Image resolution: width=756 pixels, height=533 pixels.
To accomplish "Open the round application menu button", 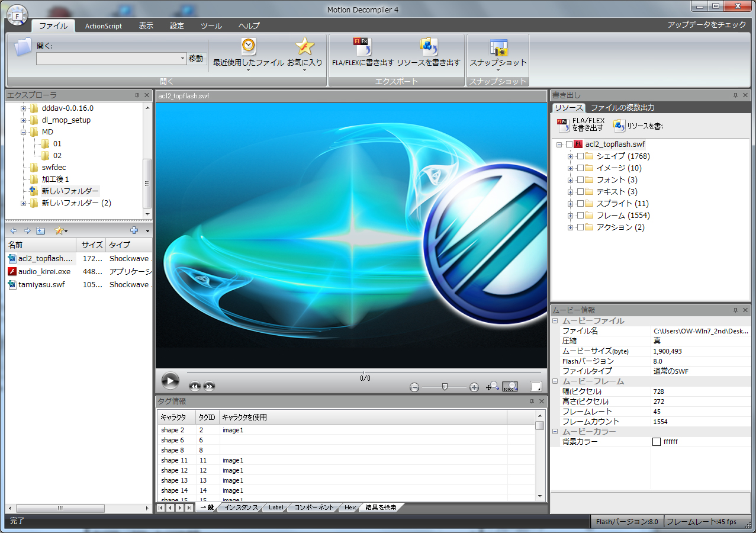I will coord(17,15).
